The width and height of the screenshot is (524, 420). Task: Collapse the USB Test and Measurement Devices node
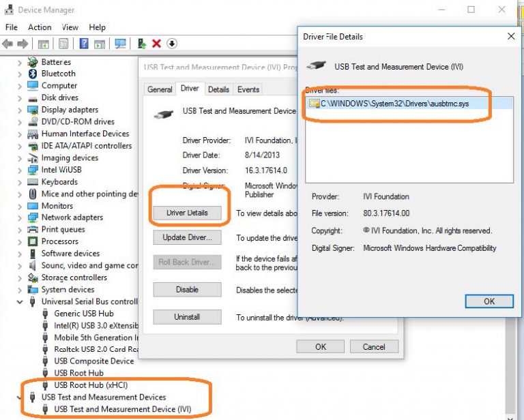click(19, 397)
